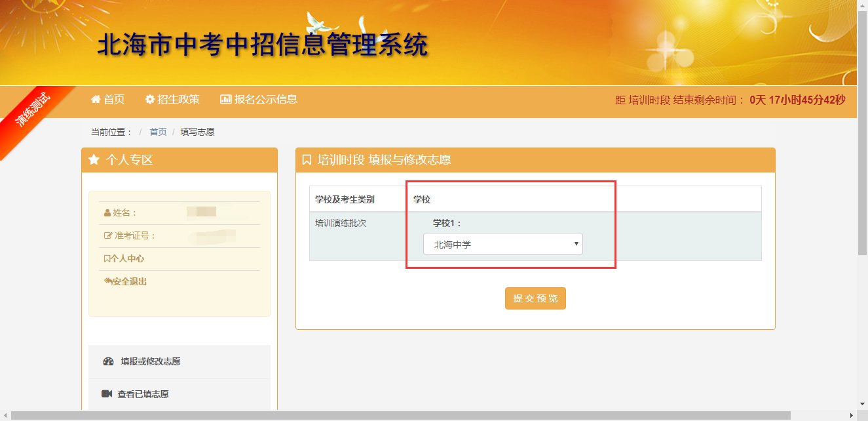Click the edit icon next to 准考证号
The image size is (868, 421).
coord(108,236)
